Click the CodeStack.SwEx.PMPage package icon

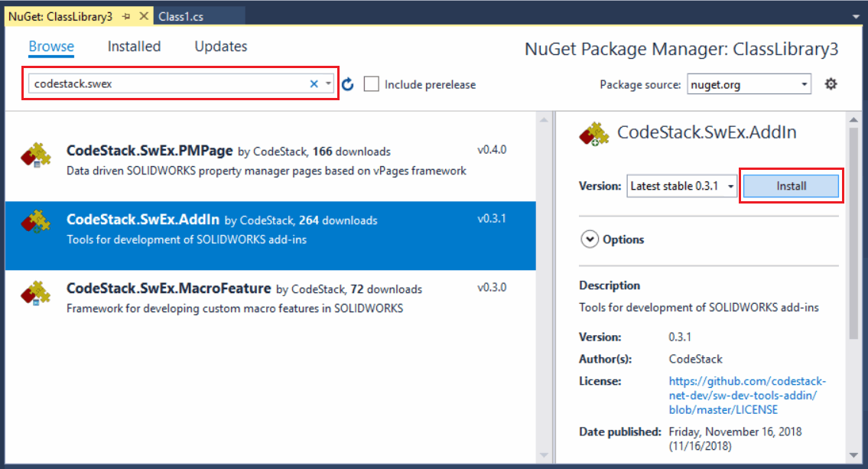point(36,155)
